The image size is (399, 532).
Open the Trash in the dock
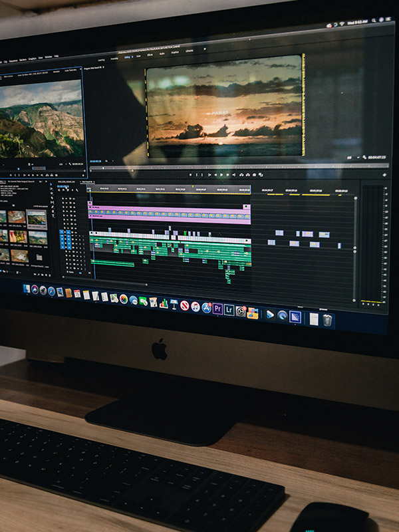click(x=328, y=320)
